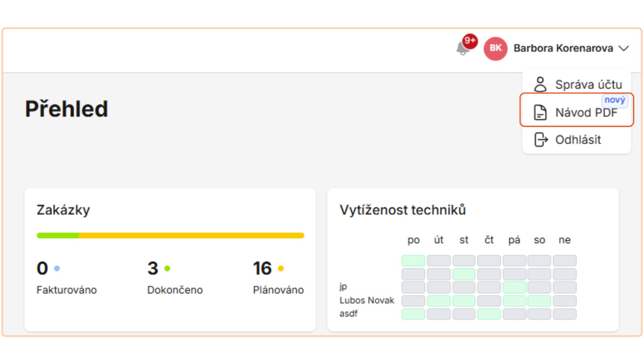Click the Vytíženost techniků heading

tap(402, 210)
